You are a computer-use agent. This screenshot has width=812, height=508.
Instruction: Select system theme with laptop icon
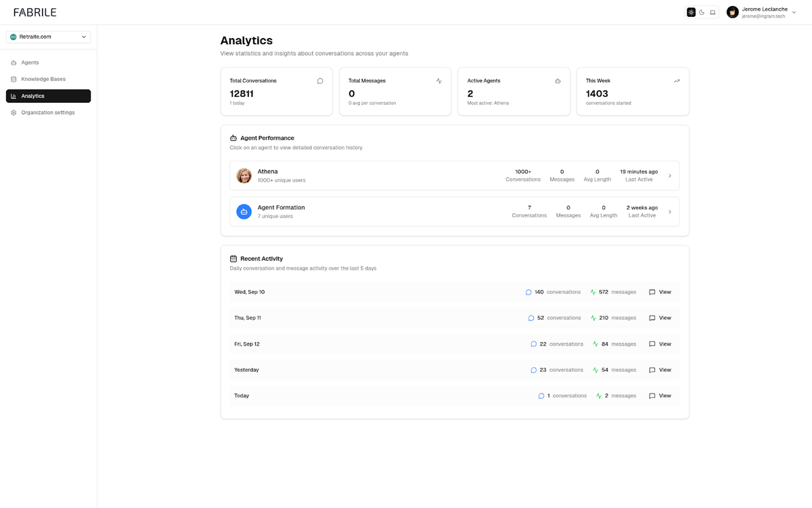(711, 12)
